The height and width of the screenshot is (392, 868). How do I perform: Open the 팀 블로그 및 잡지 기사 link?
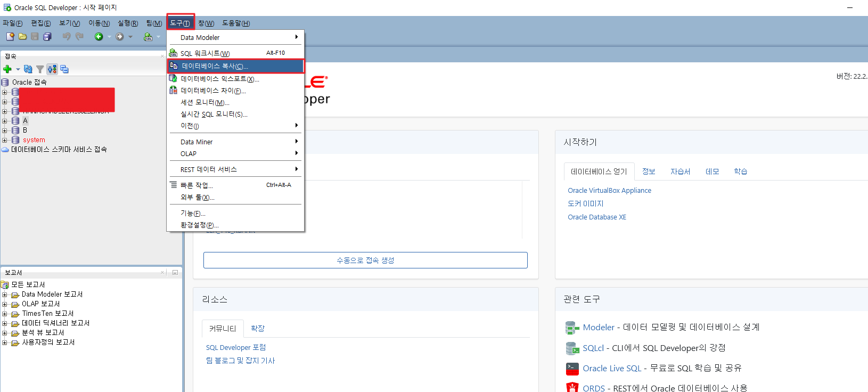click(240, 361)
